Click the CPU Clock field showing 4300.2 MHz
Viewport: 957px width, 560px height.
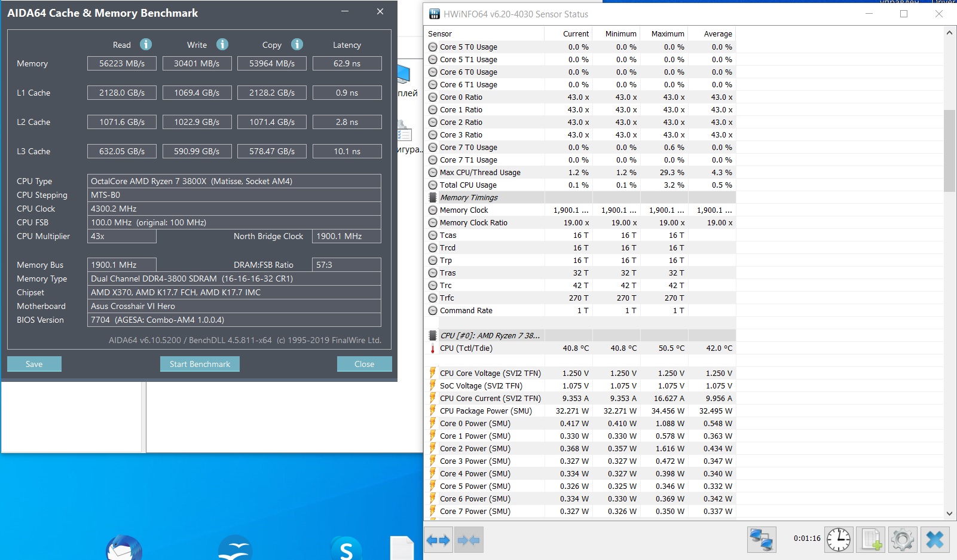point(234,209)
